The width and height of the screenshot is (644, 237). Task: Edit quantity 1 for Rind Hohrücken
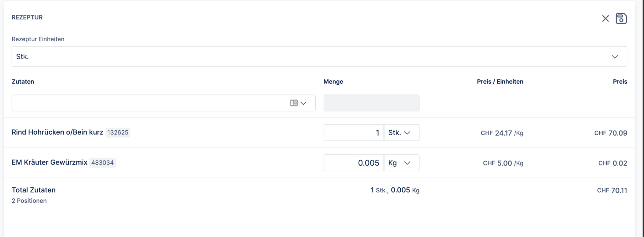[x=353, y=133]
